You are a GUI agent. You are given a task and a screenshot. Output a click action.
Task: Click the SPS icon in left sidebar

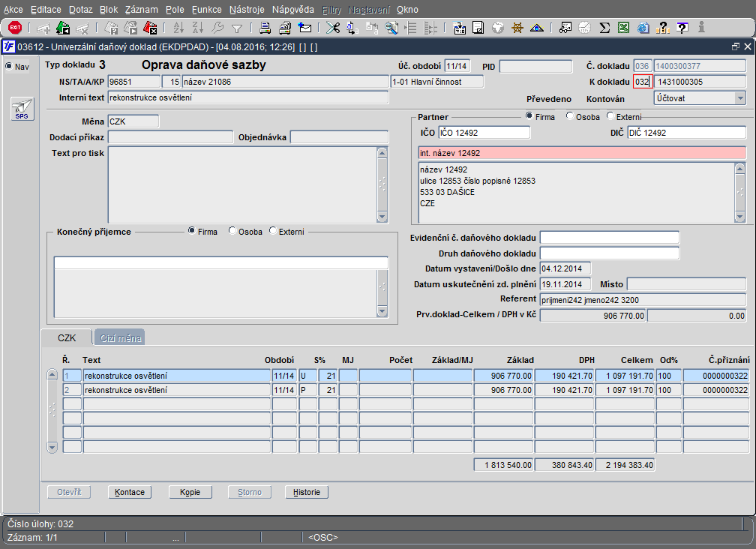point(22,109)
